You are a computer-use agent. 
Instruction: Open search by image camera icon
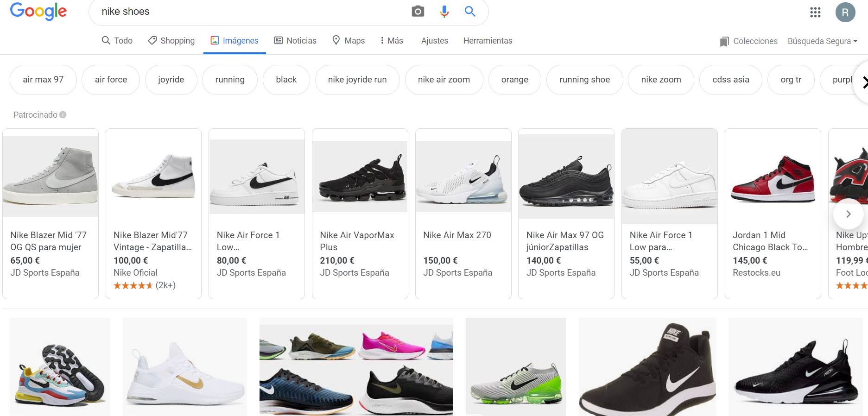coord(418,12)
